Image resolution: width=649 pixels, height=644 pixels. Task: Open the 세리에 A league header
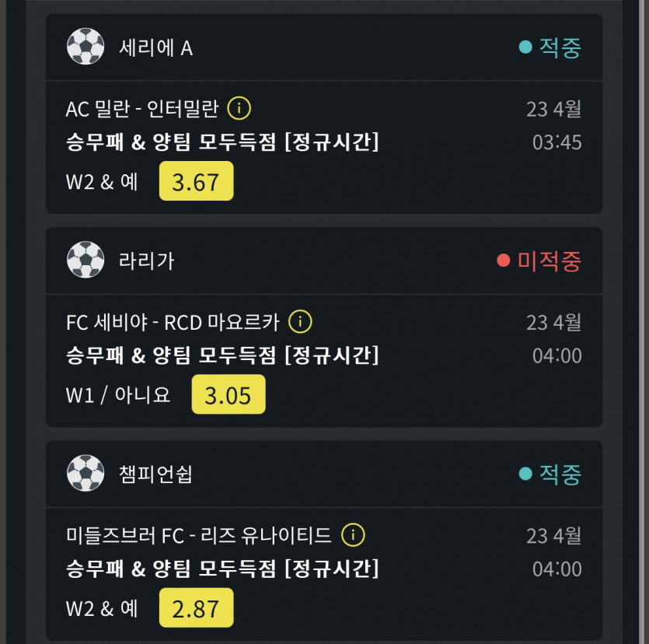(x=155, y=47)
